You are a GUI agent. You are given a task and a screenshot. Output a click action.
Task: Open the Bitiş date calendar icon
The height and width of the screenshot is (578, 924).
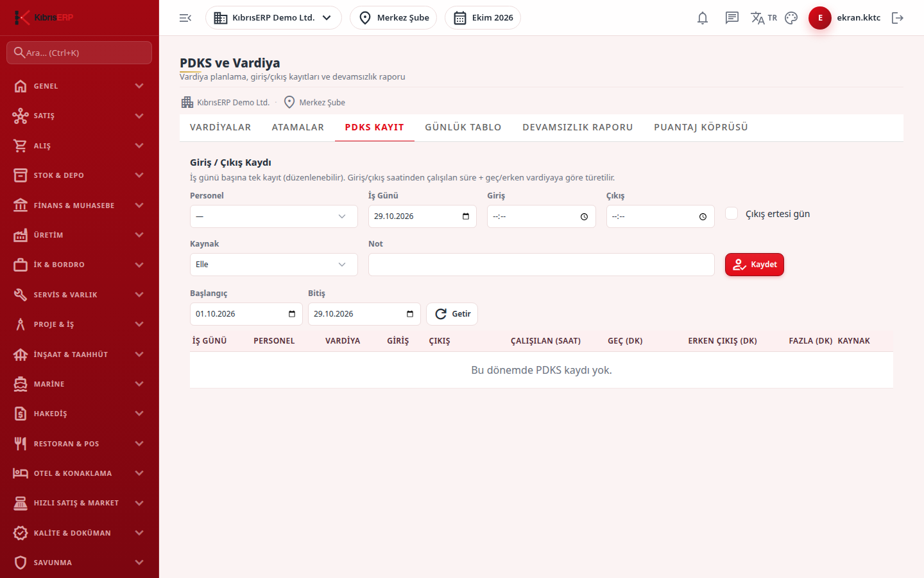pyautogui.click(x=410, y=314)
